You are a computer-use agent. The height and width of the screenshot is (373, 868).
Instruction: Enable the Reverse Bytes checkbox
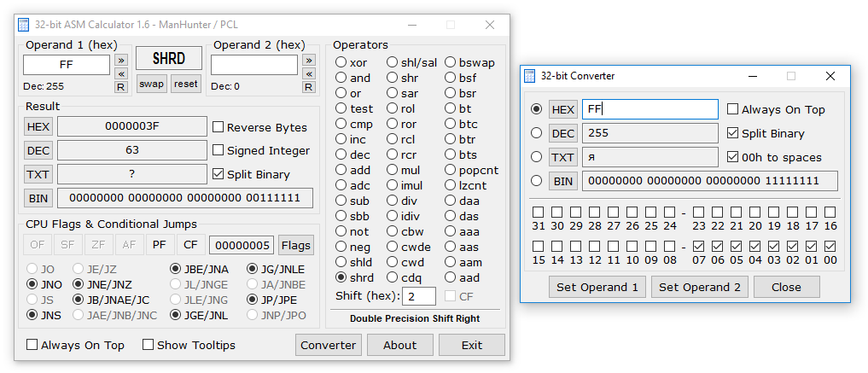coord(218,127)
